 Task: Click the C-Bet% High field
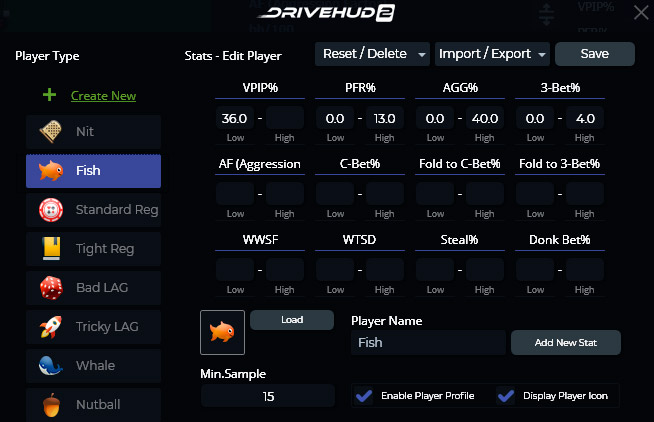click(x=385, y=193)
